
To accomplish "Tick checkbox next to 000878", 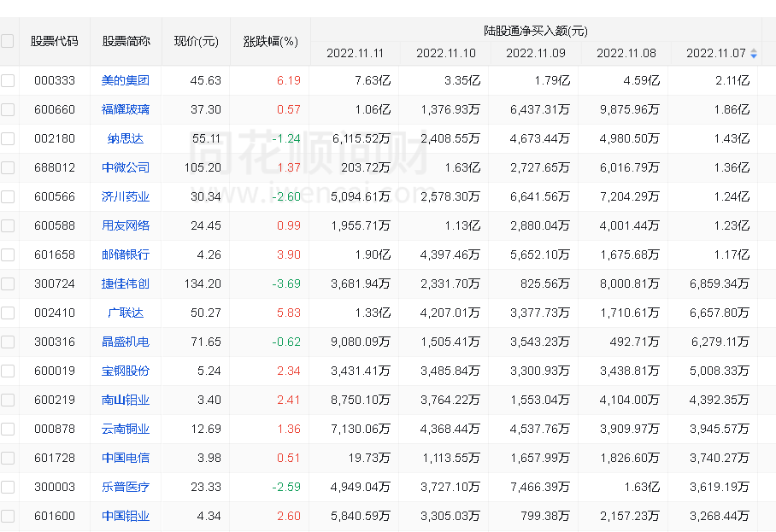I will pos(8,430).
